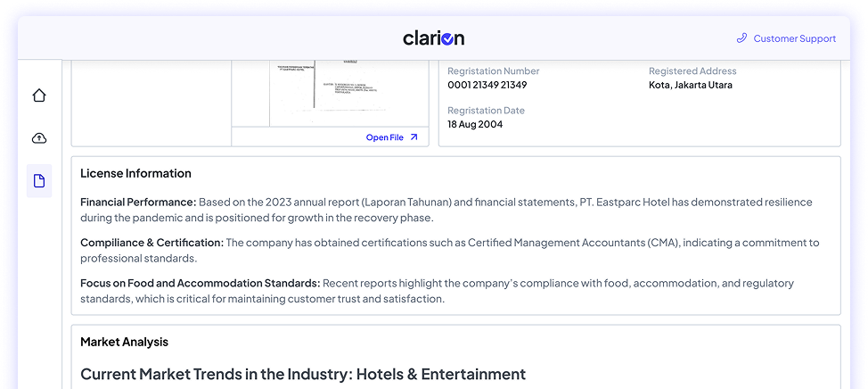Image resolution: width=868 pixels, height=389 pixels.
Task: Click the Registered Address field label
Action: [x=692, y=71]
